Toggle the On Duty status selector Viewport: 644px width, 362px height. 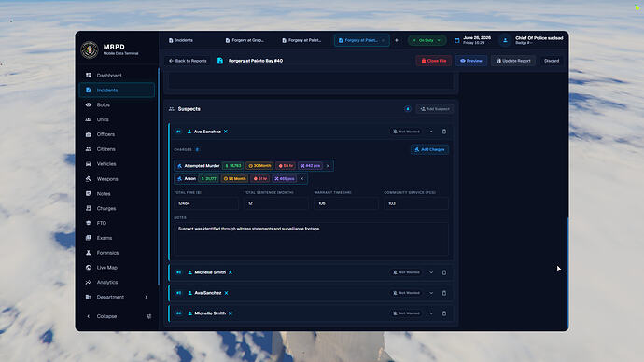[x=427, y=40]
